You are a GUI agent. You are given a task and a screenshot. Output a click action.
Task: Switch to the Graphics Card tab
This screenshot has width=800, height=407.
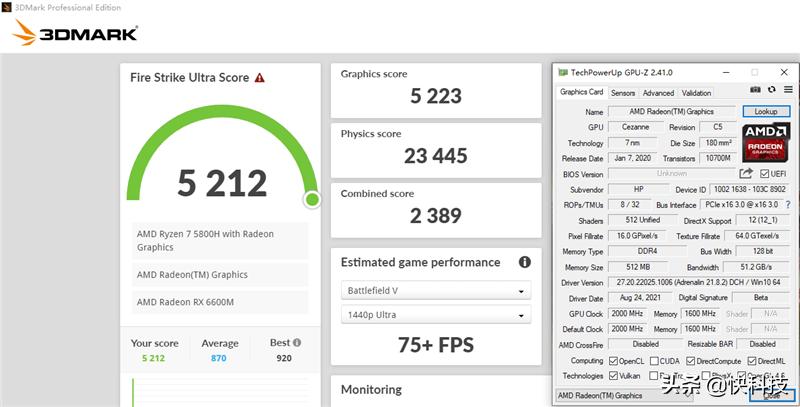tap(581, 92)
